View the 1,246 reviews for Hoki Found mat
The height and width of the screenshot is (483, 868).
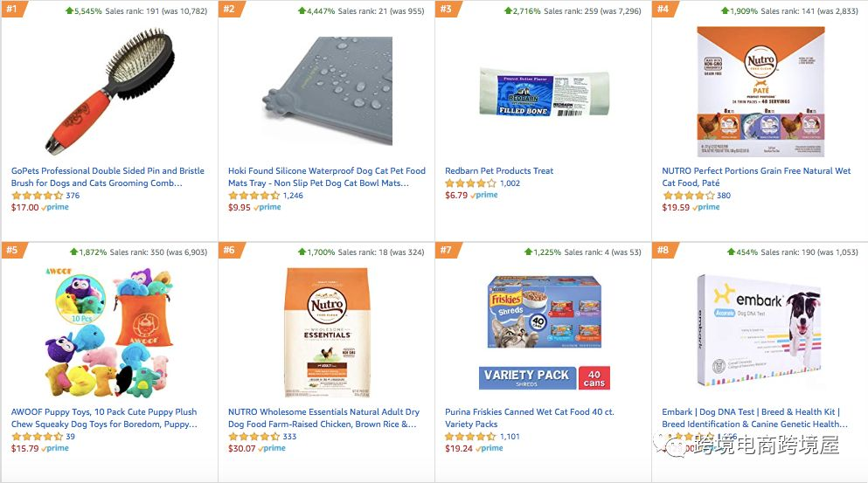coord(293,196)
